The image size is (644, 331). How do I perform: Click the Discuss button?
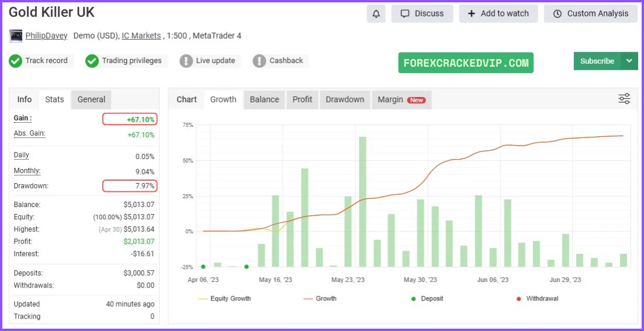(422, 13)
